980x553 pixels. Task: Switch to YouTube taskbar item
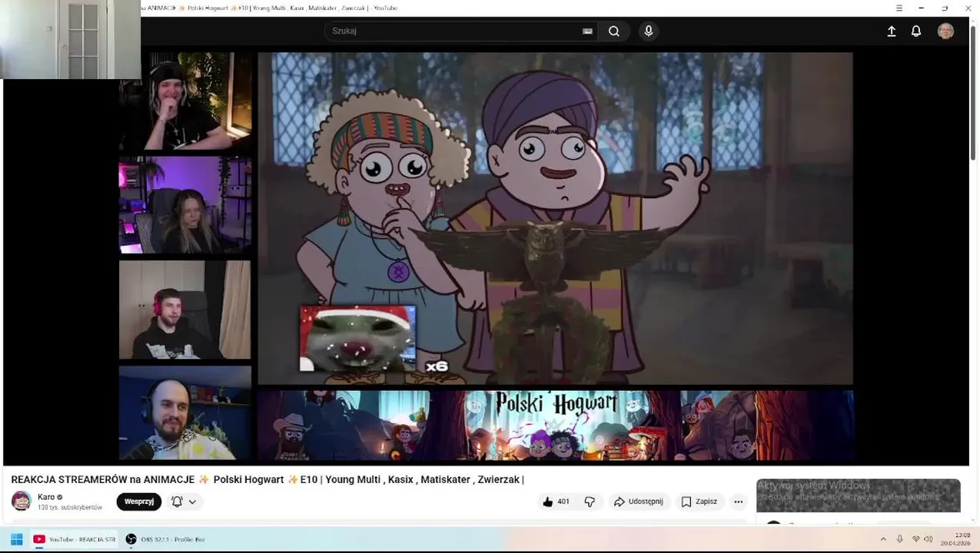click(x=74, y=539)
